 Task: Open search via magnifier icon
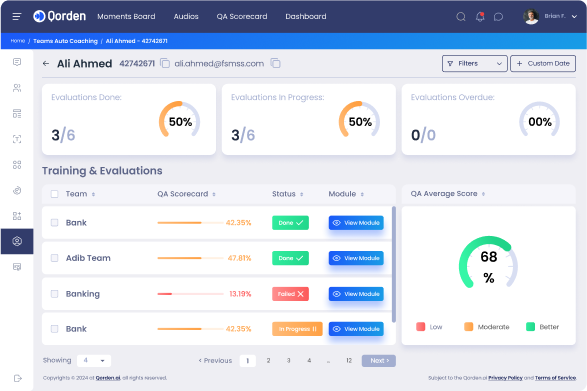point(461,16)
